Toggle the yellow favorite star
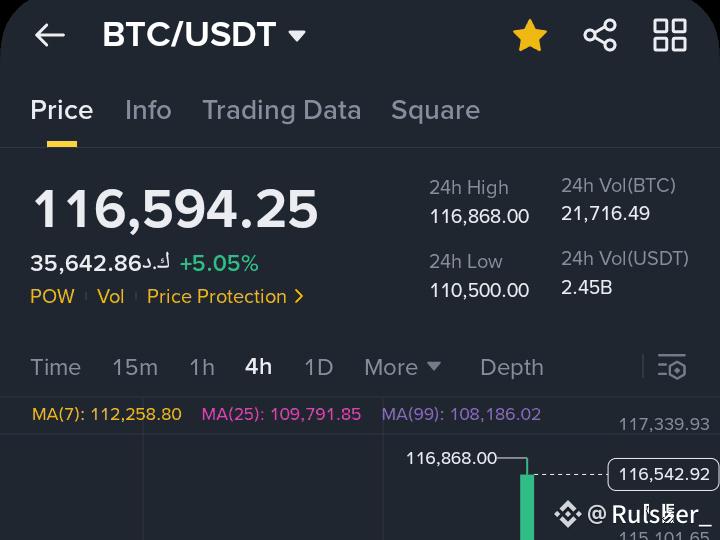 click(530, 35)
